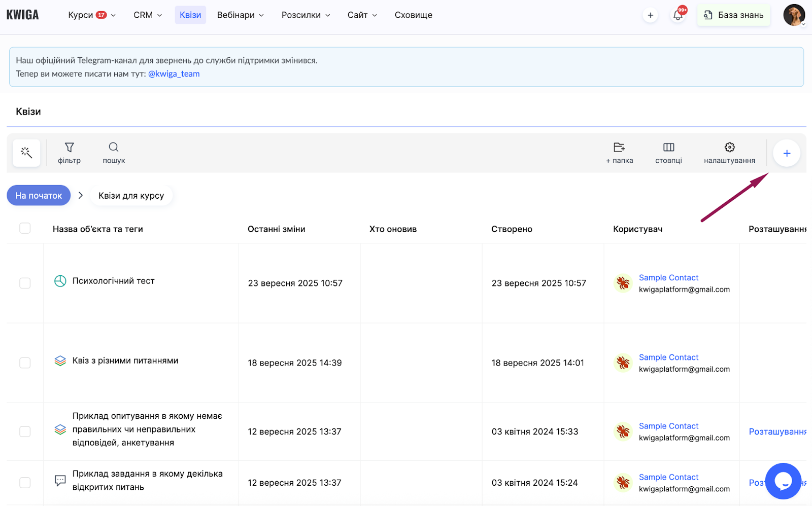812x506 pixels.
Task: Click layers icon of Приклад опитування row
Action: 60,429
